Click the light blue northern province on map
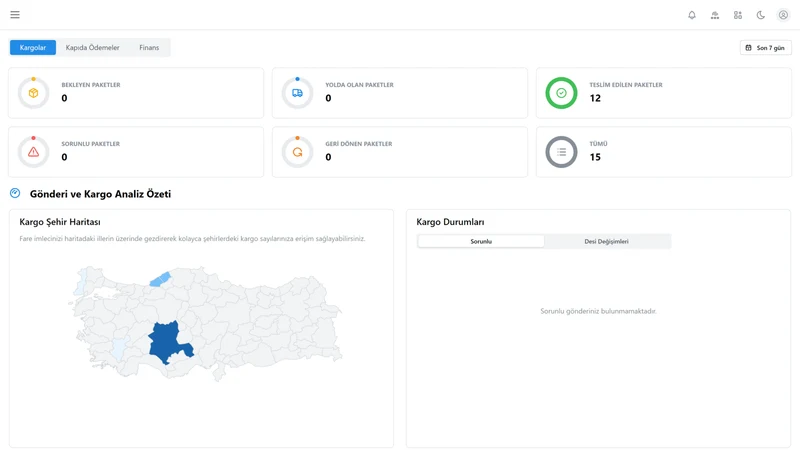Screen dimensions: 800x450 (160, 280)
